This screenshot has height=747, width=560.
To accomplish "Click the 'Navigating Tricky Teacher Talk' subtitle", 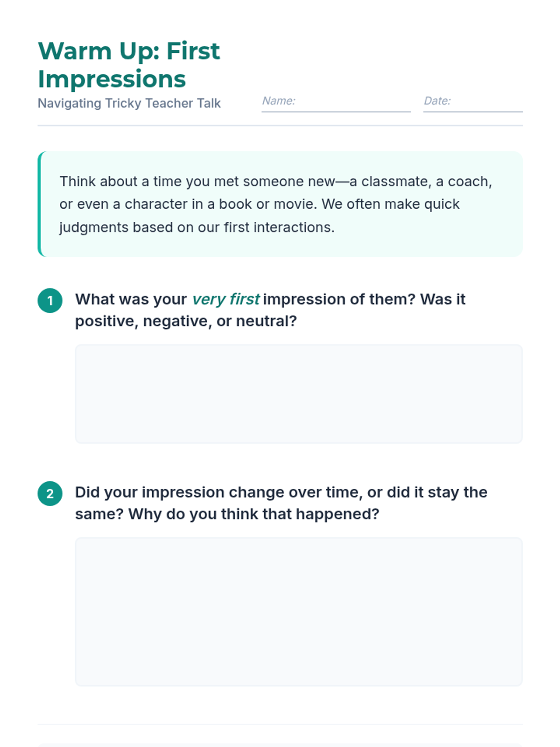I will 129,103.
